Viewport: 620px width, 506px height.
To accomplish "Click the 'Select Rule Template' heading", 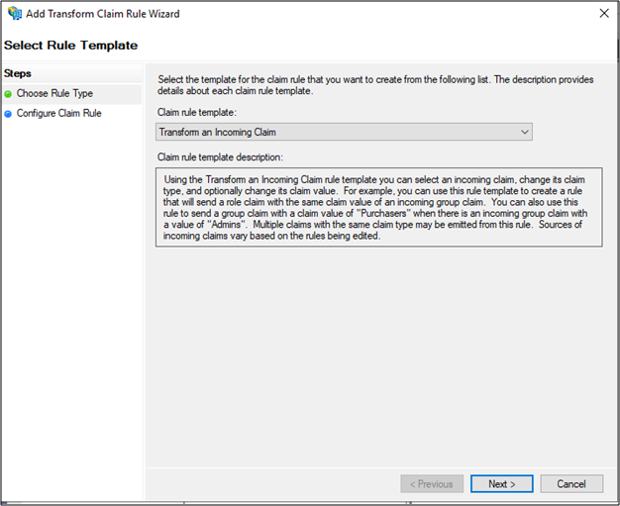I will [x=71, y=45].
